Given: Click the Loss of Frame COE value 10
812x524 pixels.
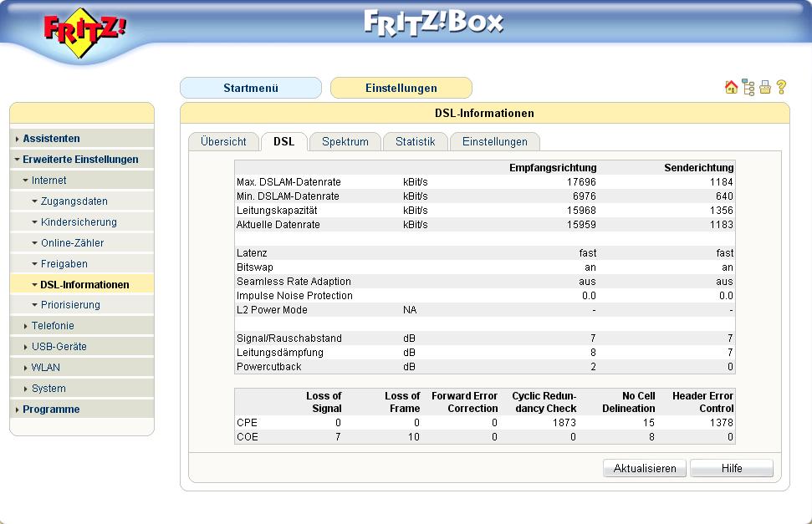Looking at the screenshot, I should (x=414, y=437).
